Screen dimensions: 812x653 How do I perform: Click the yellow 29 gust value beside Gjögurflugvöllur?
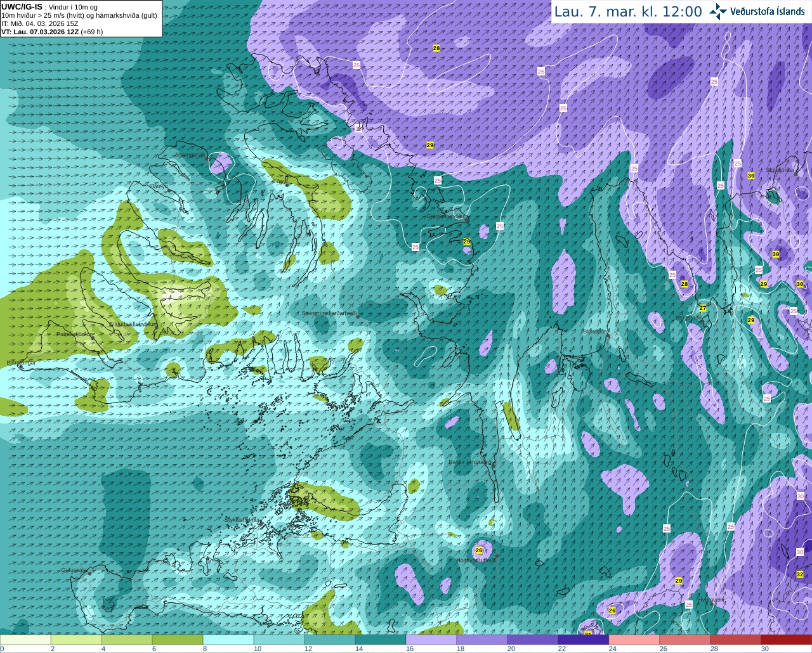[x=467, y=242]
